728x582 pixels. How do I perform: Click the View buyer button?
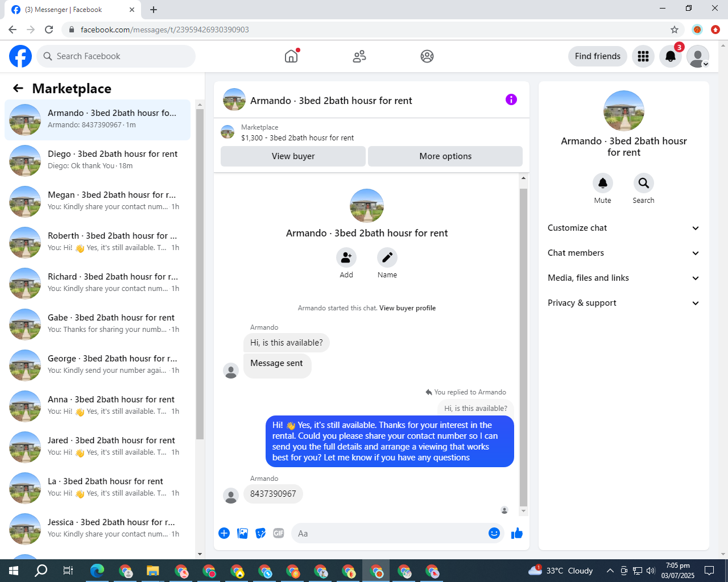pos(293,156)
